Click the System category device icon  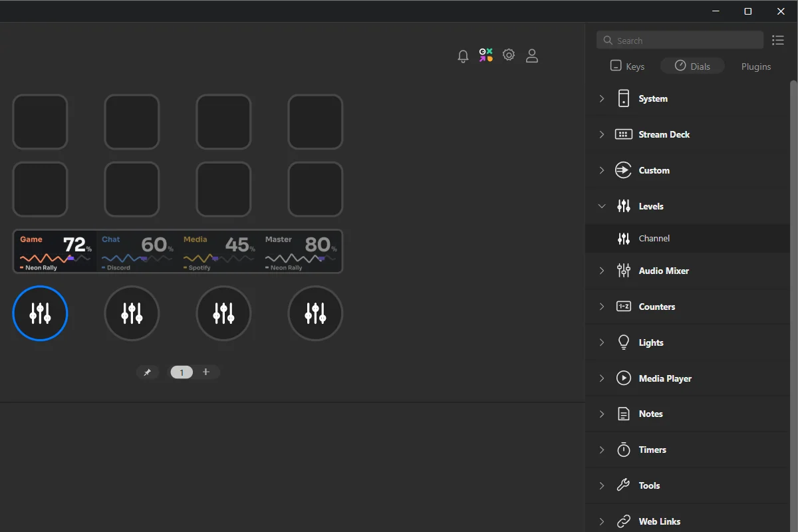click(623, 98)
